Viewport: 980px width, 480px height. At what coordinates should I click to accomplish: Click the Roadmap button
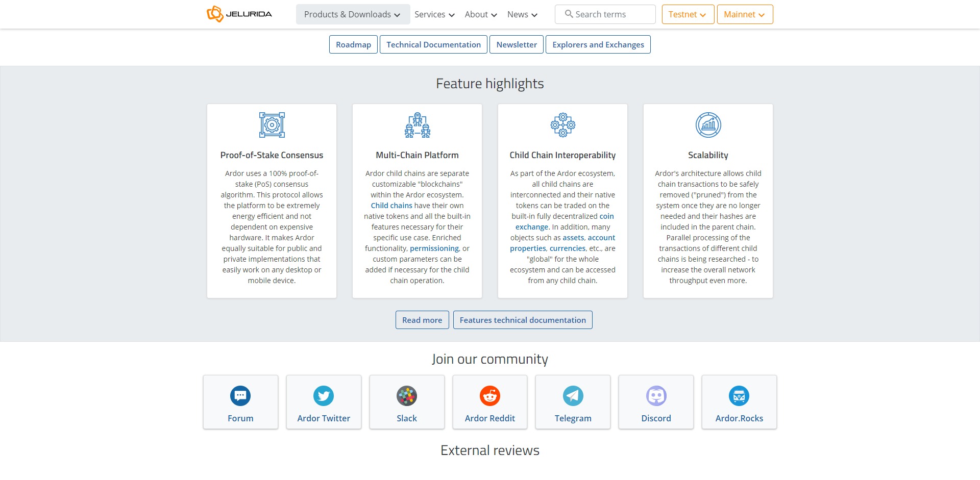[353, 44]
